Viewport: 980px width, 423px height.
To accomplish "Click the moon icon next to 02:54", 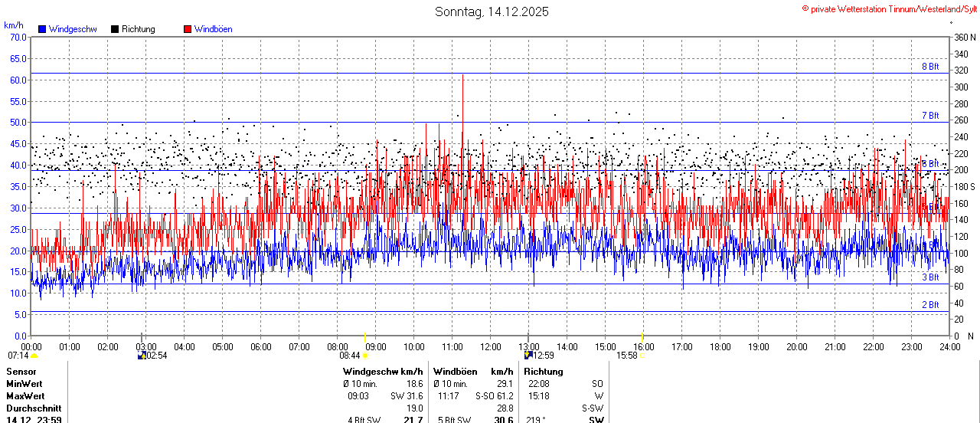I will click(x=141, y=356).
